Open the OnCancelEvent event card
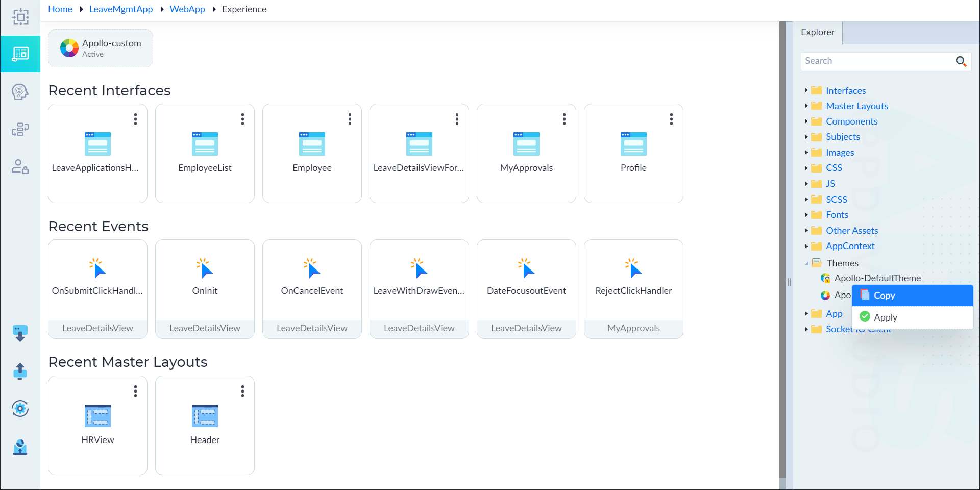 click(312, 289)
